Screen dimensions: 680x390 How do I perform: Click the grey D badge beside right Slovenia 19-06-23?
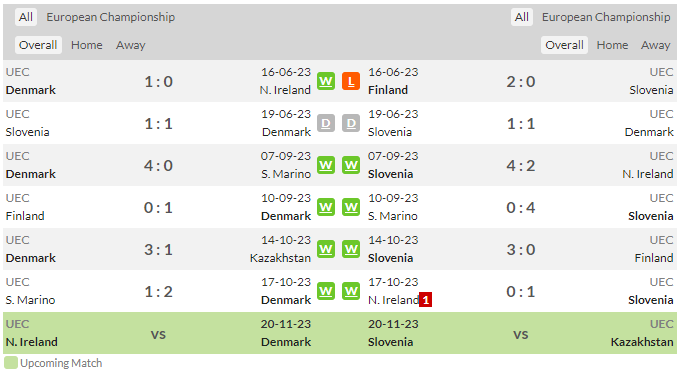point(351,124)
